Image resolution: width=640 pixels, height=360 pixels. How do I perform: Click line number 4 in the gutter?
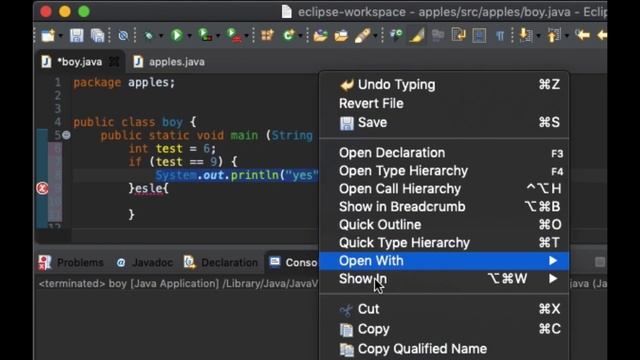click(58, 122)
